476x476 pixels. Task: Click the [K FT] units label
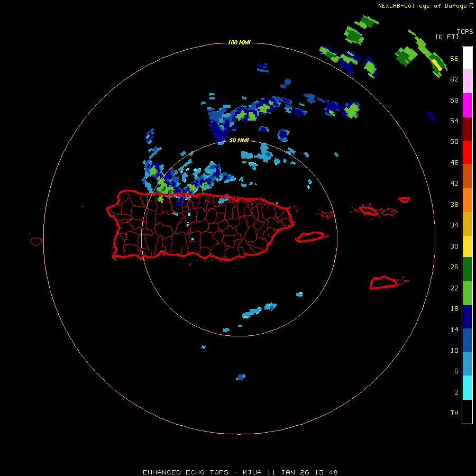click(x=447, y=36)
